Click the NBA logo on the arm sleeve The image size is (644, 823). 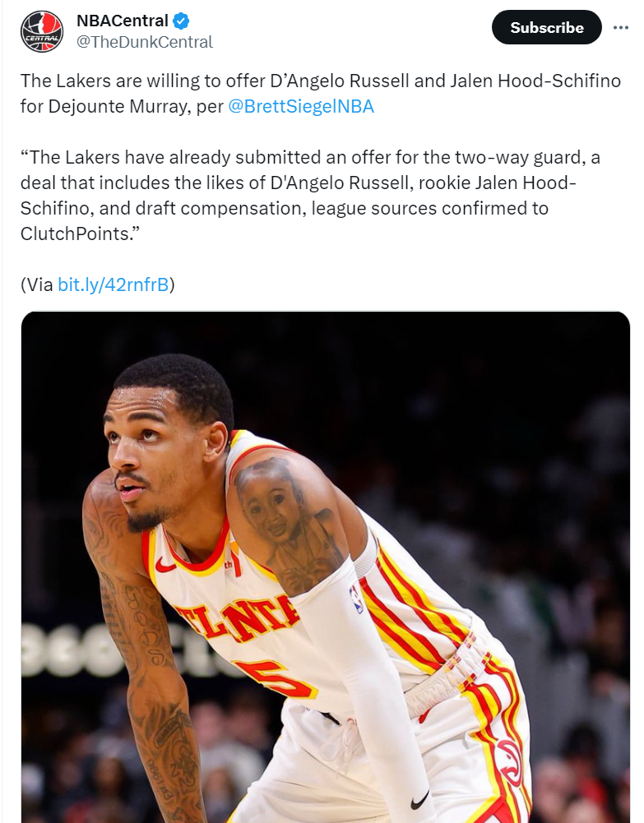(x=356, y=599)
